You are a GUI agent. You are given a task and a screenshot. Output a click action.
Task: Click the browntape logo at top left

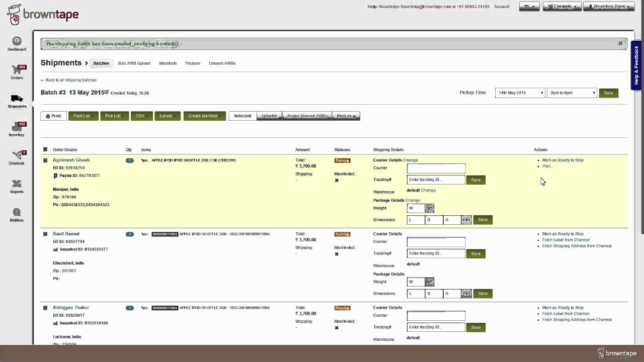(43, 14)
